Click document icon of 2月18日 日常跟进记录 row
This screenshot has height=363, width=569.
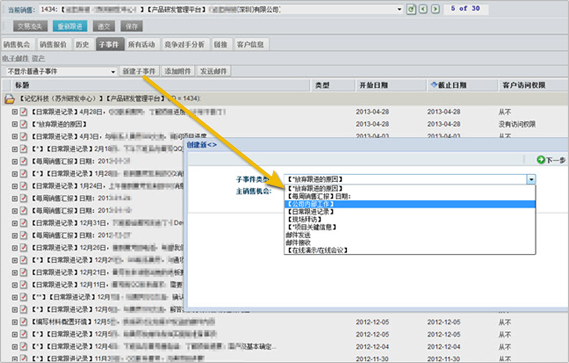[x=24, y=149]
